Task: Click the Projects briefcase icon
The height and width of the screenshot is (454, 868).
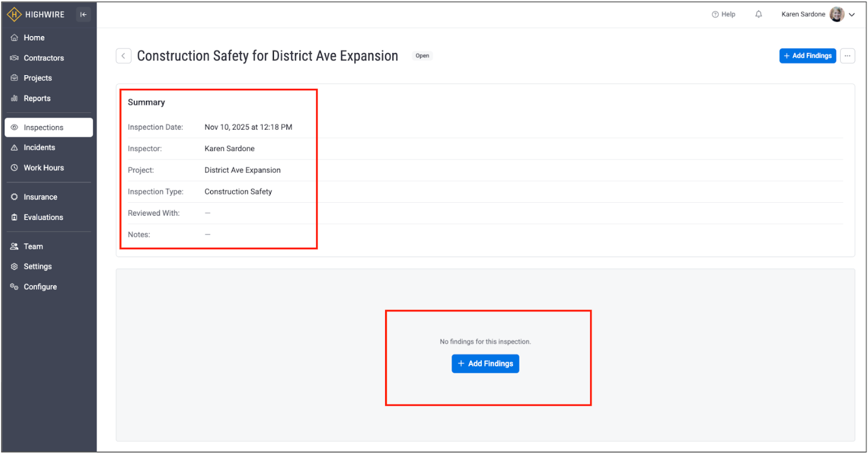Action: [x=15, y=78]
